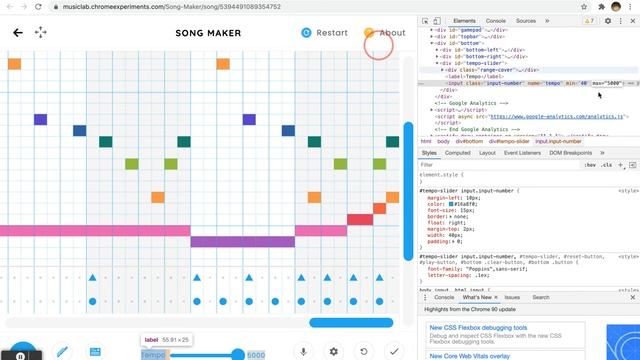Switch to the Layout pane tab
640x360 pixels.
point(487,153)
